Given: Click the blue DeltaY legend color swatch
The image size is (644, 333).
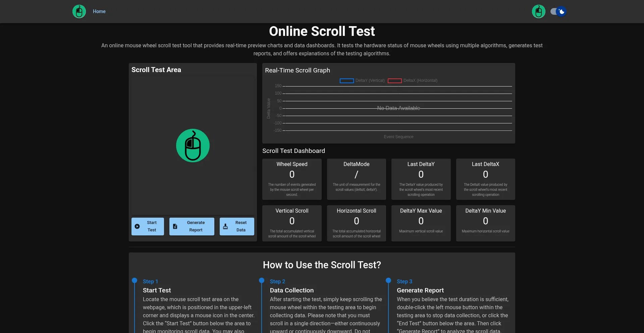Looking at the screenshot, I should pos(347,80).
